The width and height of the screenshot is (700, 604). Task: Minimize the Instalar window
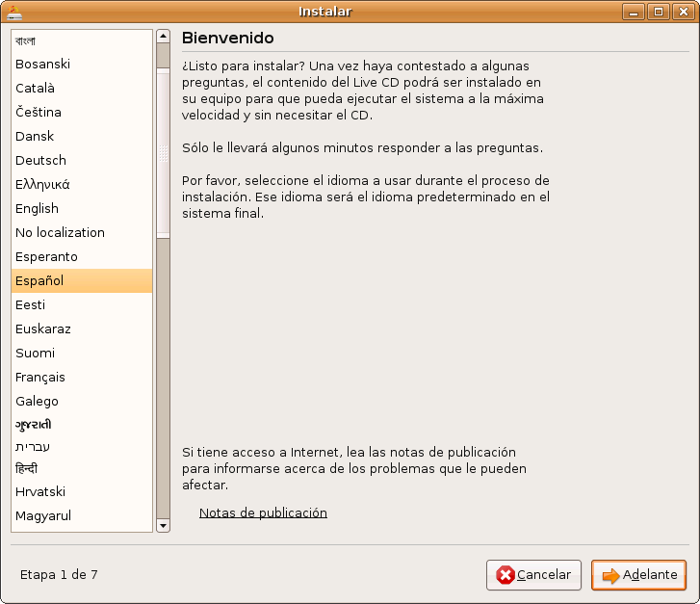click(x=633, y=13)
